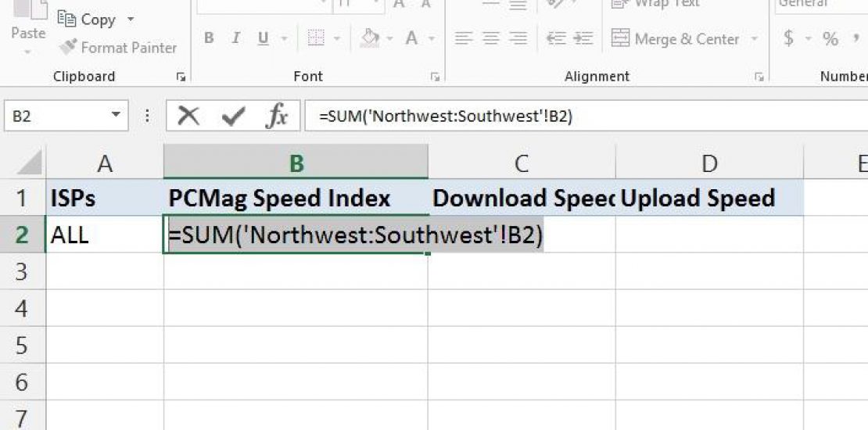Toggle bold formatting
Viewport: 868px width, 430px height.
pos(209,38)
